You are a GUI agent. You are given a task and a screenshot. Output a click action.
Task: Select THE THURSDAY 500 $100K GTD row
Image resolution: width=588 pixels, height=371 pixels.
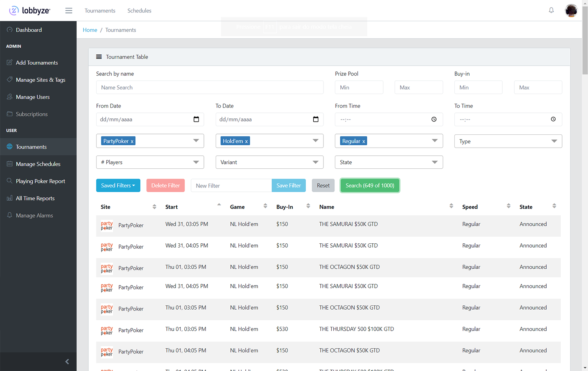point(328,330)
